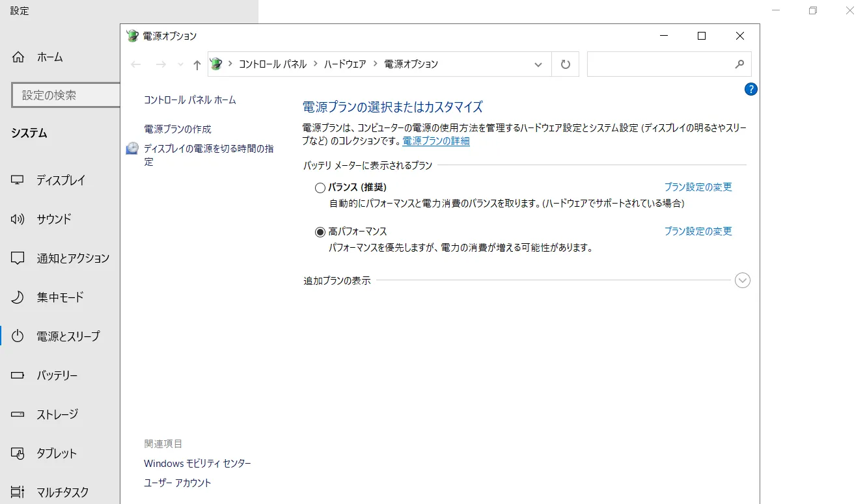Viewport: 867px width, 504px height.
Task: Expand 追加プランの表示 with the chevron
Action: 742,280
